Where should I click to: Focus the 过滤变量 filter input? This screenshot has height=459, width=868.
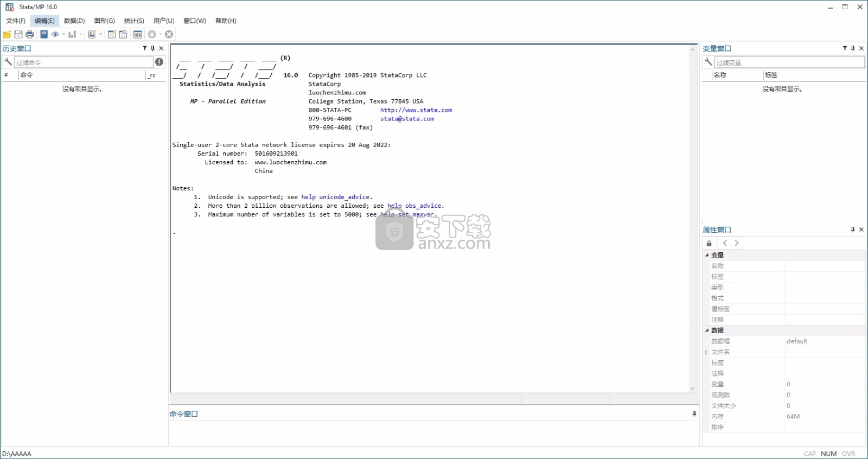(x=789, y=62)
